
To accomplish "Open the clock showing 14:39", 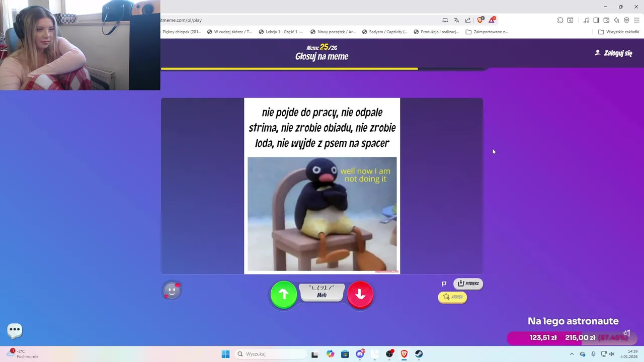I will [629, 354].
